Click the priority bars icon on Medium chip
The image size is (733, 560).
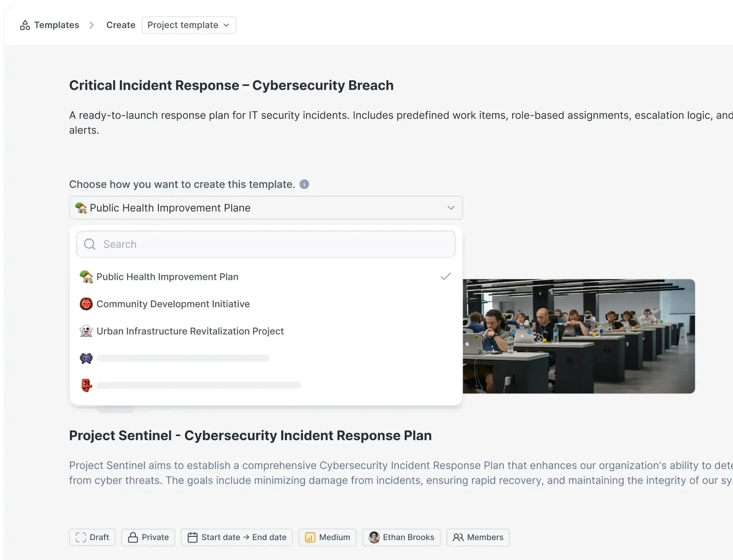tap(310, 537)
